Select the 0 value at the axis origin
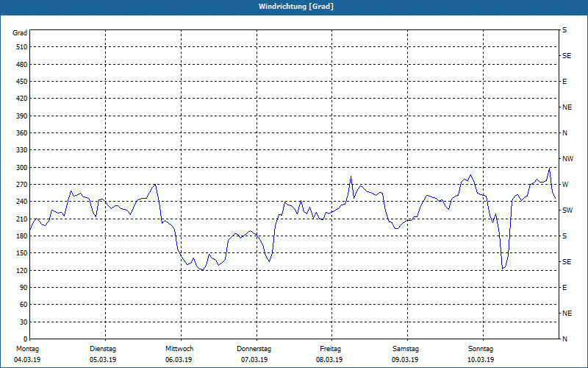Image resolution: width=588 pixels, height=368 pixels. (x=26, y=339)
